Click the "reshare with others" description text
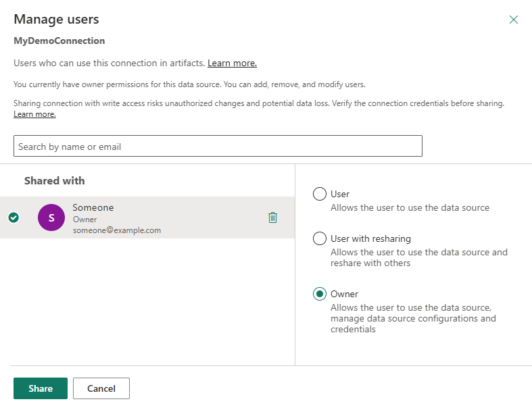The height and width of the screenshot is (410, 532). [x=370, y=263]
